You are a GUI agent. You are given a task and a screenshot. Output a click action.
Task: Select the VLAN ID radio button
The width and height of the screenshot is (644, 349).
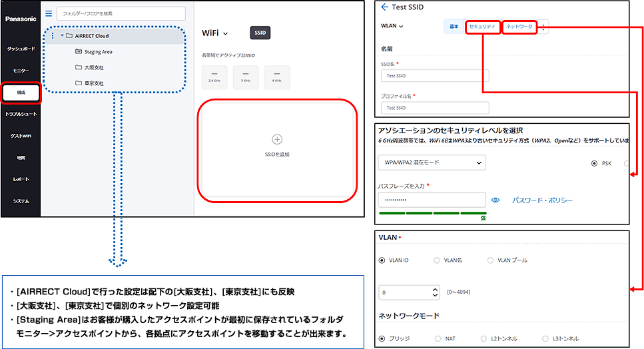382,260
